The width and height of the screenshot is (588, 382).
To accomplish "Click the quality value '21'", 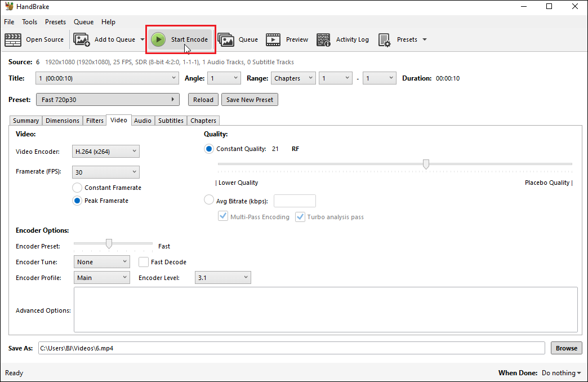I will point(275,149).
